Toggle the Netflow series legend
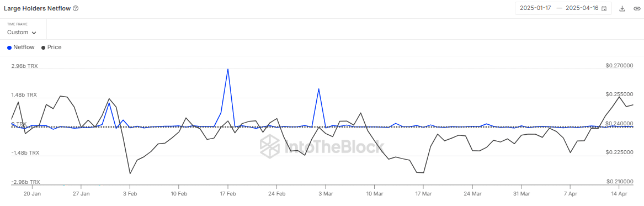Viewport: 644px width, 206px height. click(21, 47)
